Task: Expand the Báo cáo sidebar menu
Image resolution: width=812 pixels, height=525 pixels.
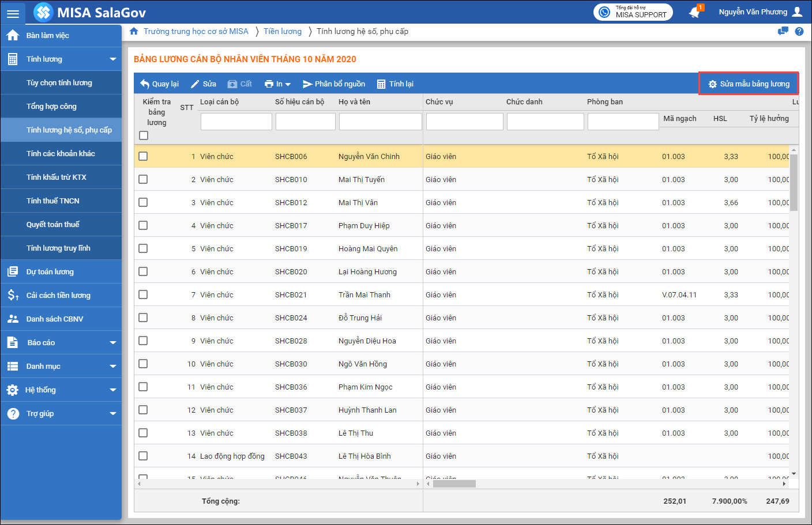Action: [x=112, y=343]
